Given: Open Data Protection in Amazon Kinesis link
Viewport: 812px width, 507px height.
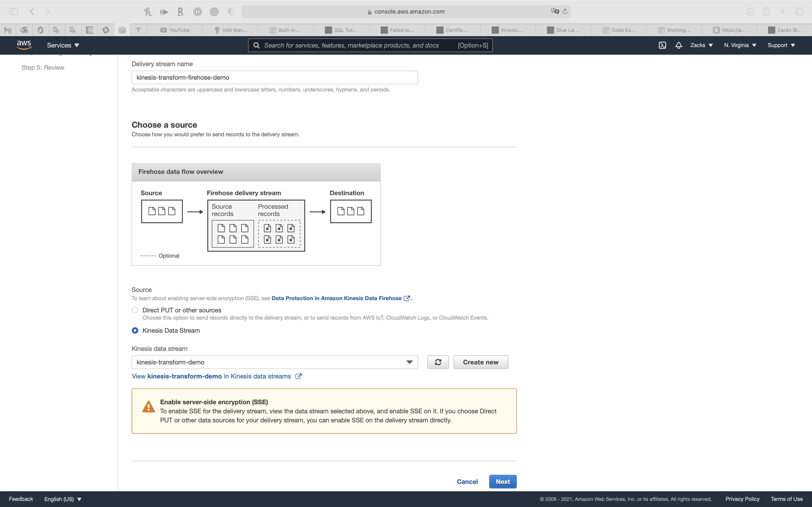Looking at the screenshot, I should (336, 298).
